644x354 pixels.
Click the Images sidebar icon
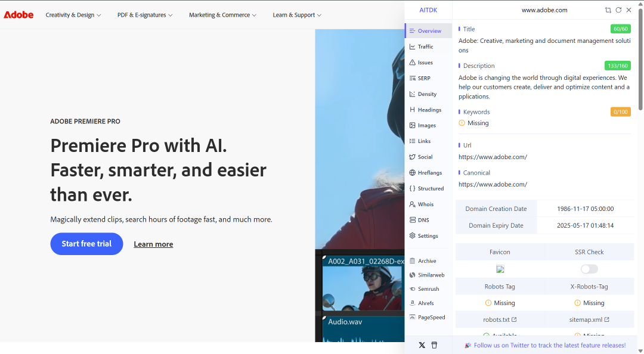point(413,125)
